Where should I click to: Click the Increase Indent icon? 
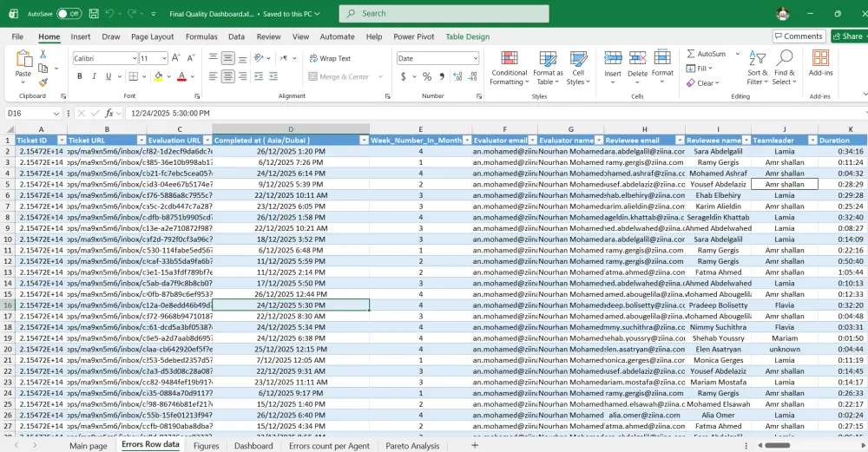pyautogui.click(x=273, y=76)
